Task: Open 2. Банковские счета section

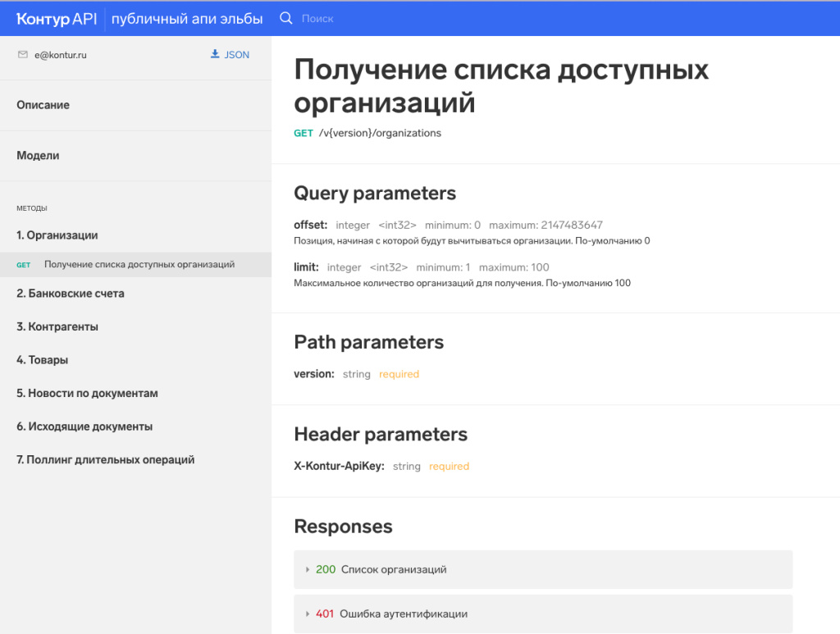Action: [x=71, y=294]
